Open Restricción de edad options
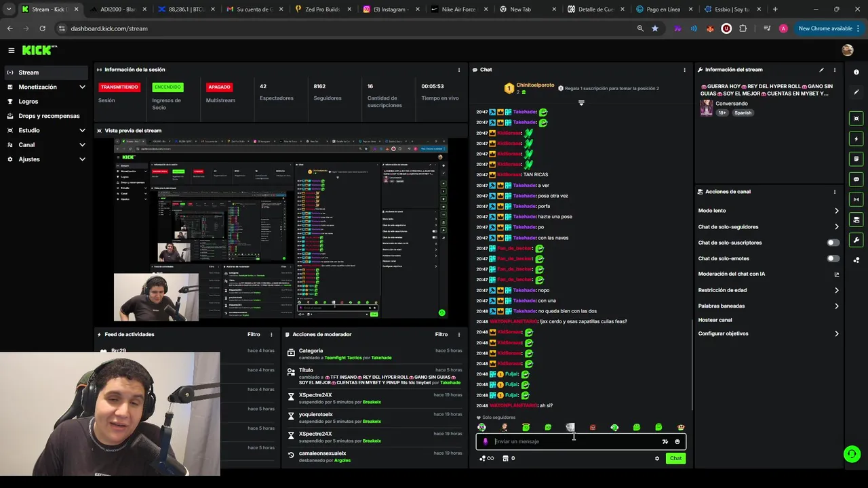Screen dimensions: 868x488 (x=768, y=290)
